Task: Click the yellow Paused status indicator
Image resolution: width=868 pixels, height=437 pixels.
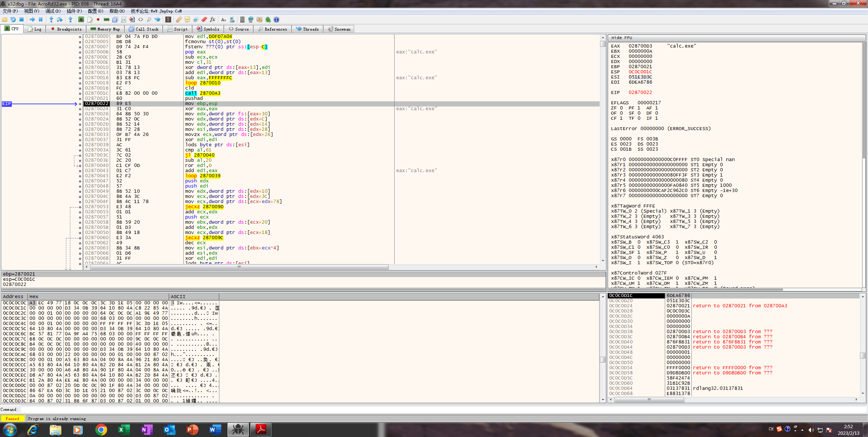Action: [13, 419]
